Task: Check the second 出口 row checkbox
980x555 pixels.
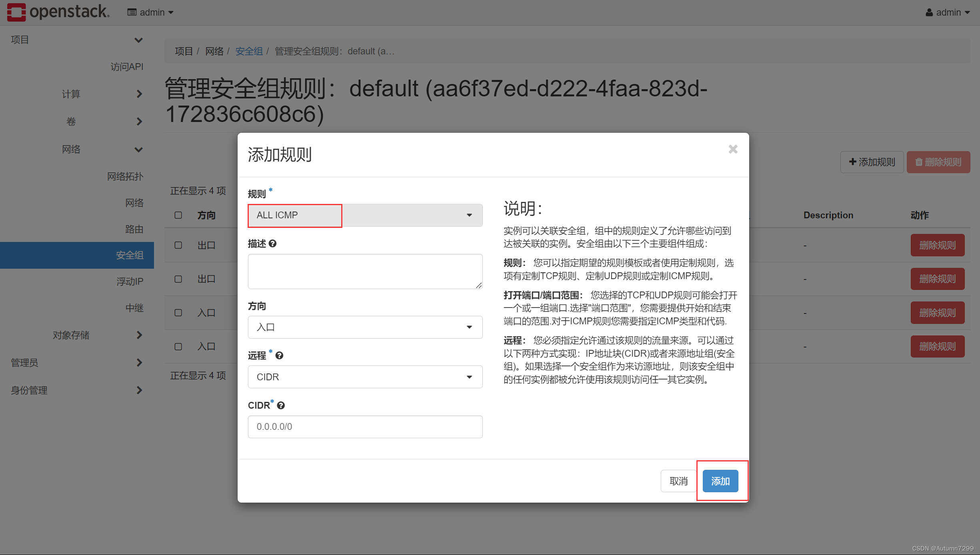Action: (178, 279)
